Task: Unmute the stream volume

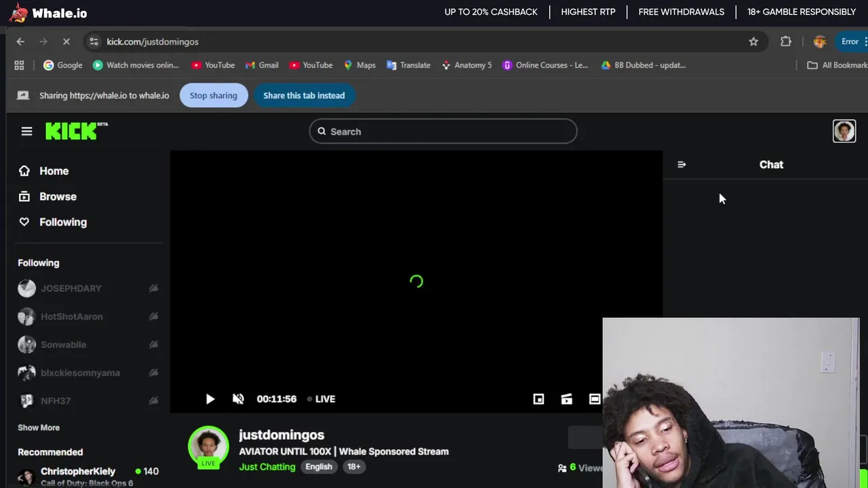Action: [x=238, y=399]
